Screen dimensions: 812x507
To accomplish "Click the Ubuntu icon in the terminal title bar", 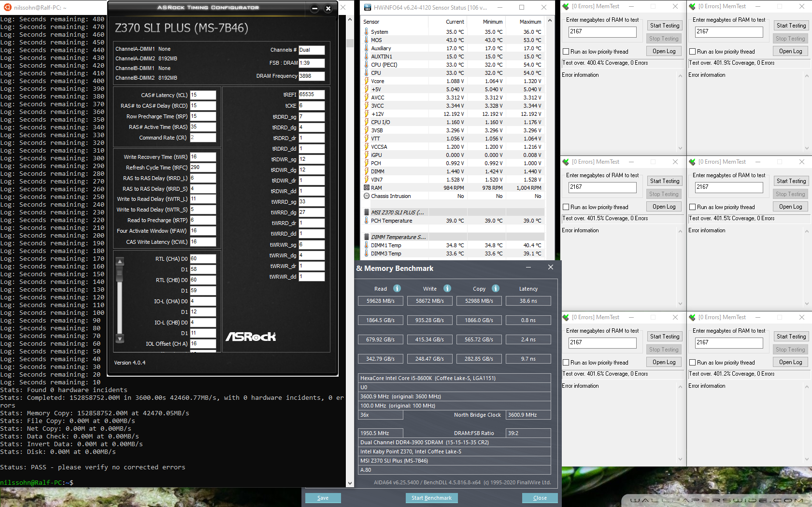I will click(x=7, y=7).
